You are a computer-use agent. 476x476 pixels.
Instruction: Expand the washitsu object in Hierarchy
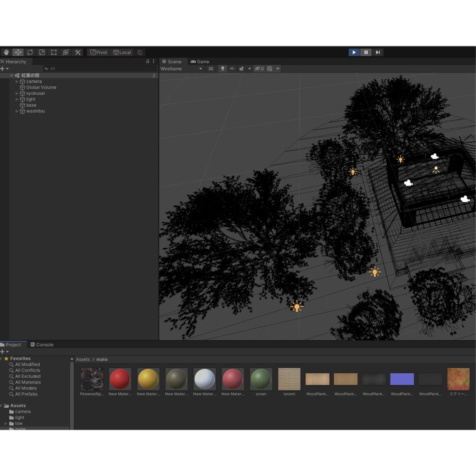tap(17, 111)
